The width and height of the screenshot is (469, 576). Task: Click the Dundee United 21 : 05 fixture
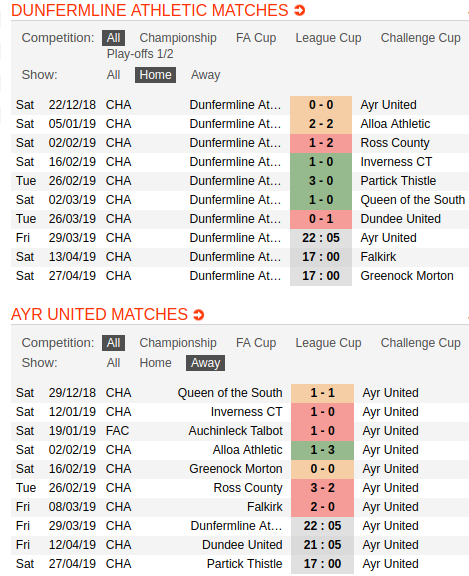coord(322,545)
